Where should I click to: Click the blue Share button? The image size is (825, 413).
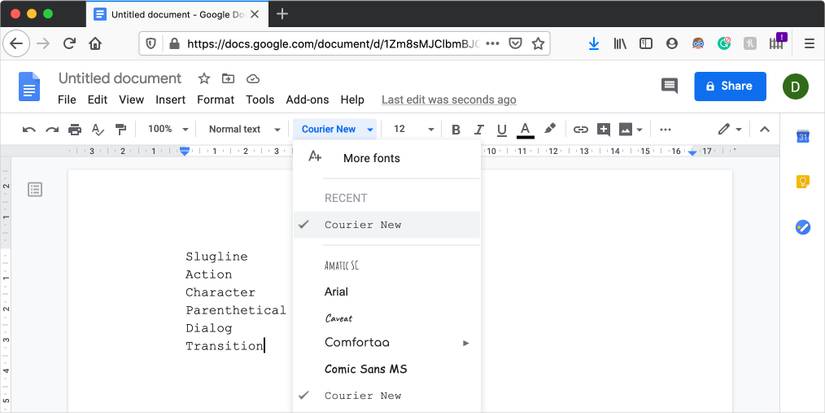(729, 86)
